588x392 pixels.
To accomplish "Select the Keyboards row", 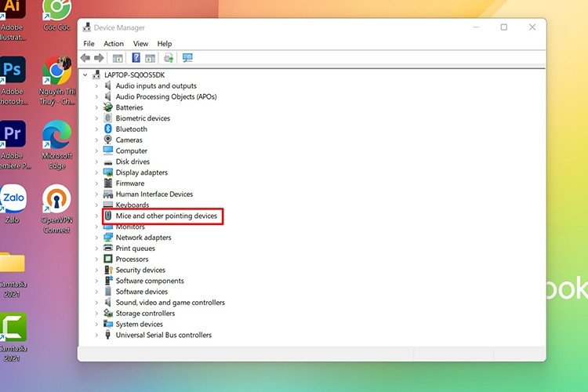I will [132, 205].
